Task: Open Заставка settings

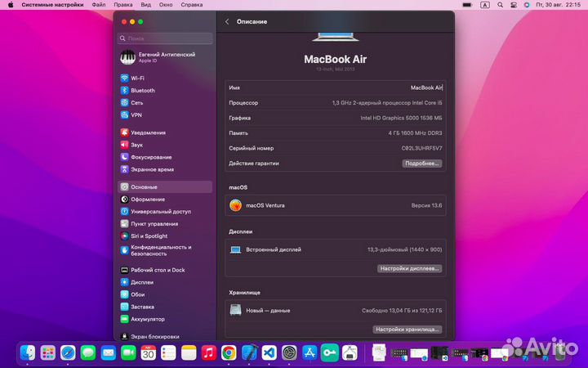Action: [137, 307]
